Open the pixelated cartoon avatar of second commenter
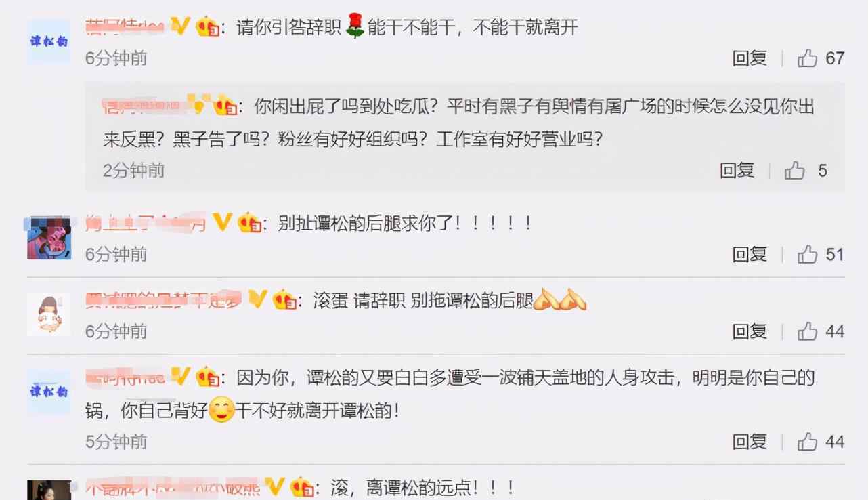 [49, 238]
